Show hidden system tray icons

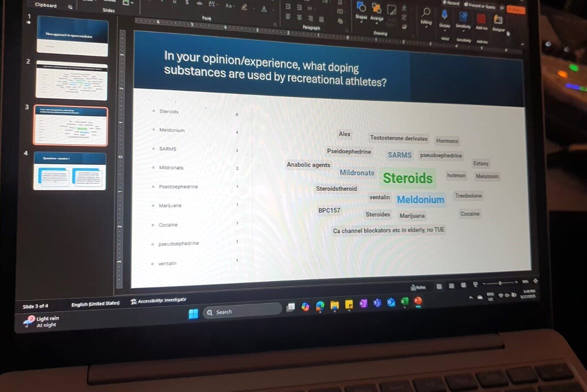point(471,298)
